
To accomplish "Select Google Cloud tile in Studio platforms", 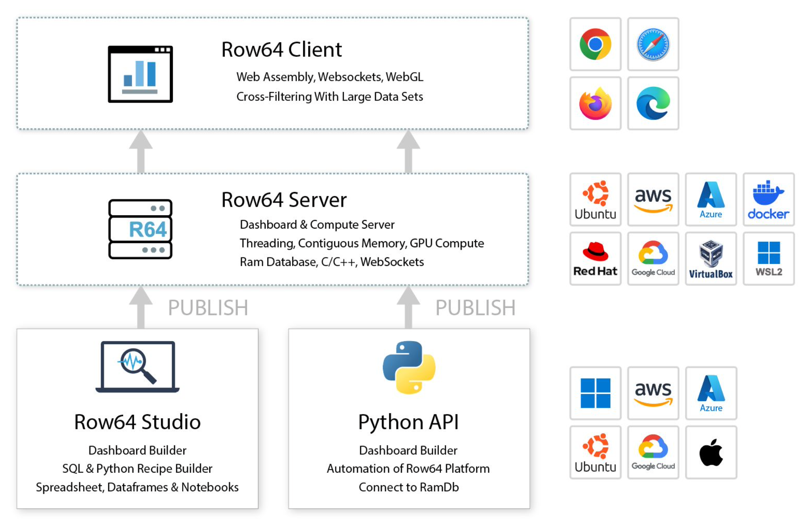I will [x=653, y=452].
